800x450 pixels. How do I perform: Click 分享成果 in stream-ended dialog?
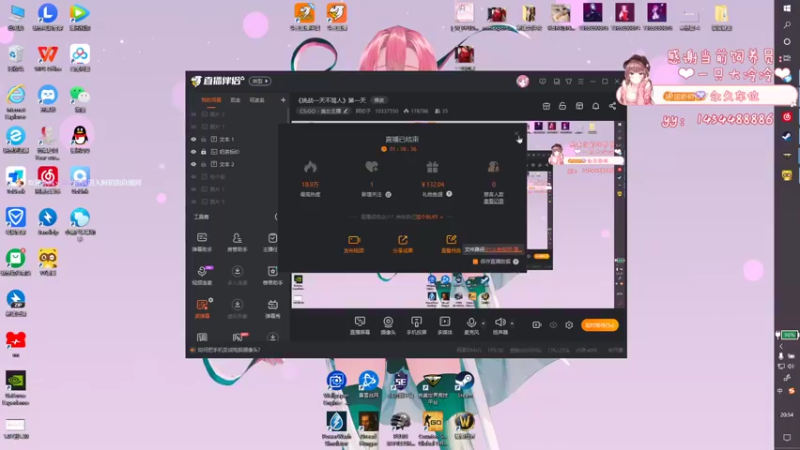(x=403, y=244)
